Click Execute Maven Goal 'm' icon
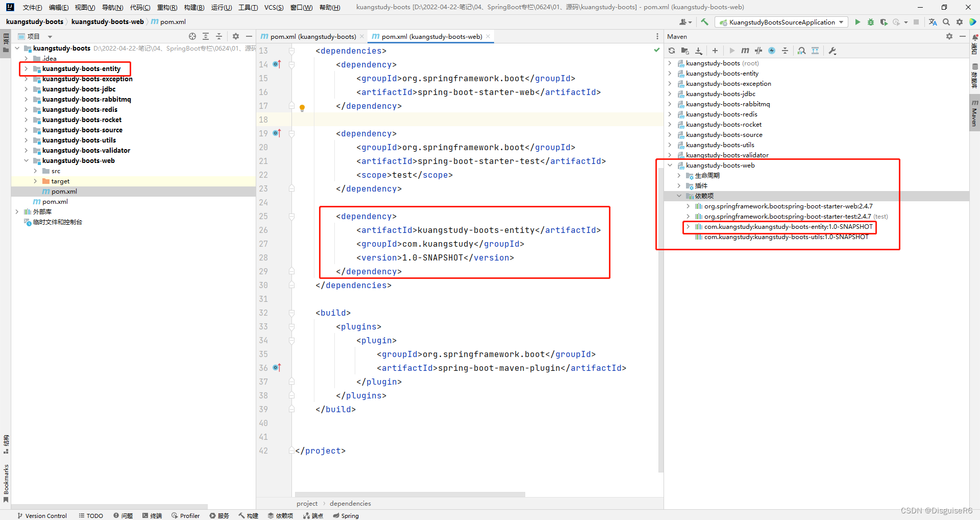The width and height of the screenshot is (980, 520). [745, 51]
